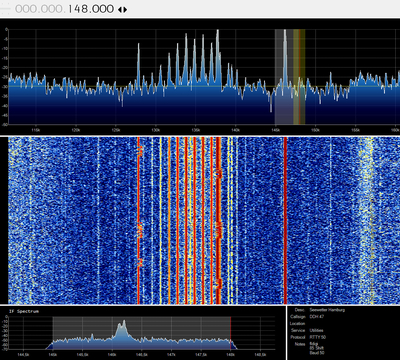This screenshot has height=360, width=400.
Task: Tune to the spectrum peak near 128k
Action: coord(138,63)
